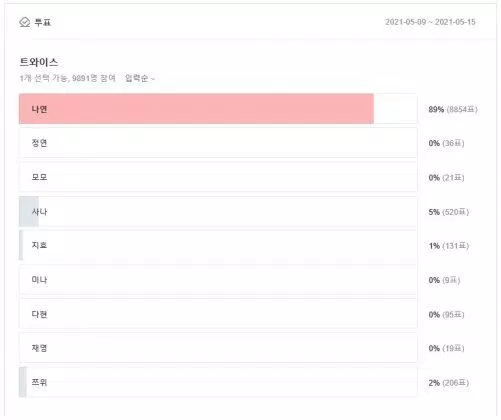Choose 지효 in the poll
The height and width of the screenshot is (420, 501).
(218, 246)
